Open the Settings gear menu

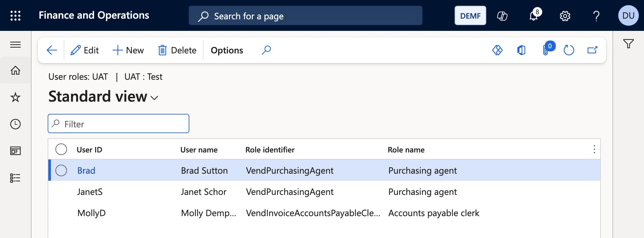point(565,16)
